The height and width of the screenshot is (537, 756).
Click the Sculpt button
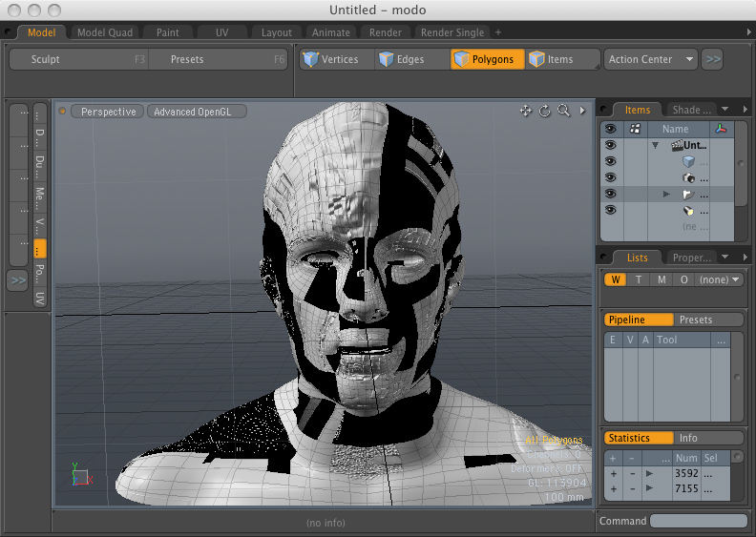(78, 59)
